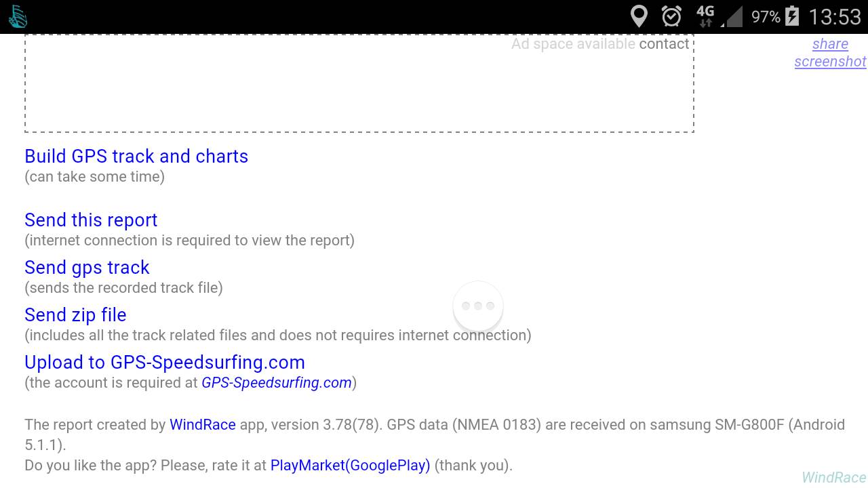Rate the app via PlayMarket(GooglePlay) link
868x488 pixels.
click(x=350, y=466)
